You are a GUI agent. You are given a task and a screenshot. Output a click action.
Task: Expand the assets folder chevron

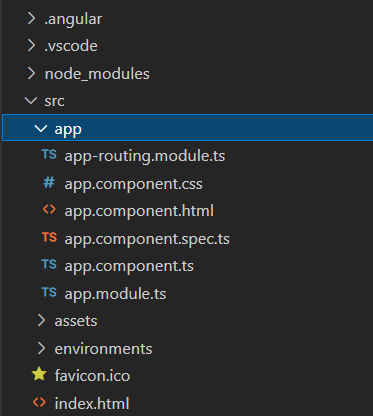(41, 320)
